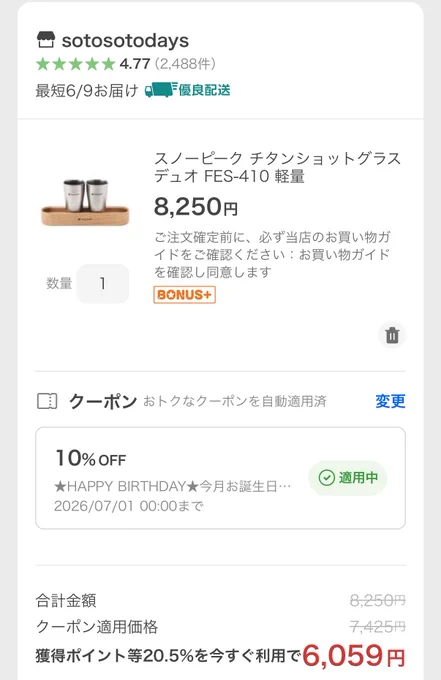441x680 pixels.
Task: Click the BONUS+ badge
Action: [184, 295]
